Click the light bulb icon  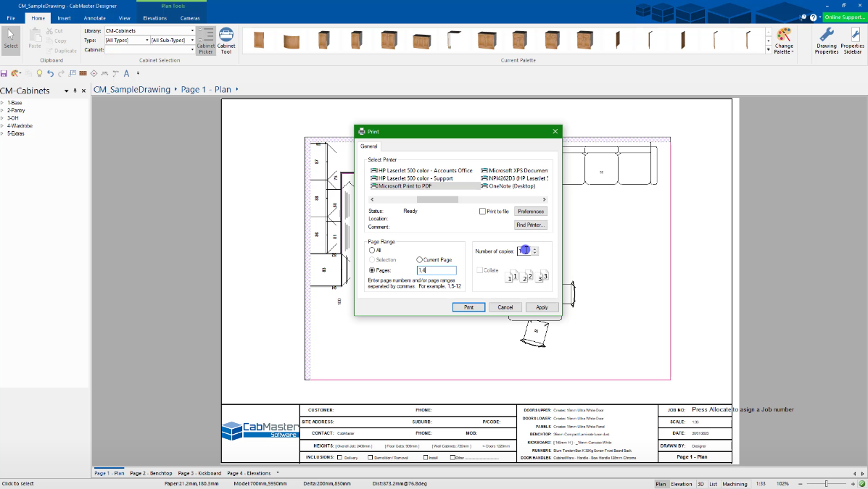[39, 73]
